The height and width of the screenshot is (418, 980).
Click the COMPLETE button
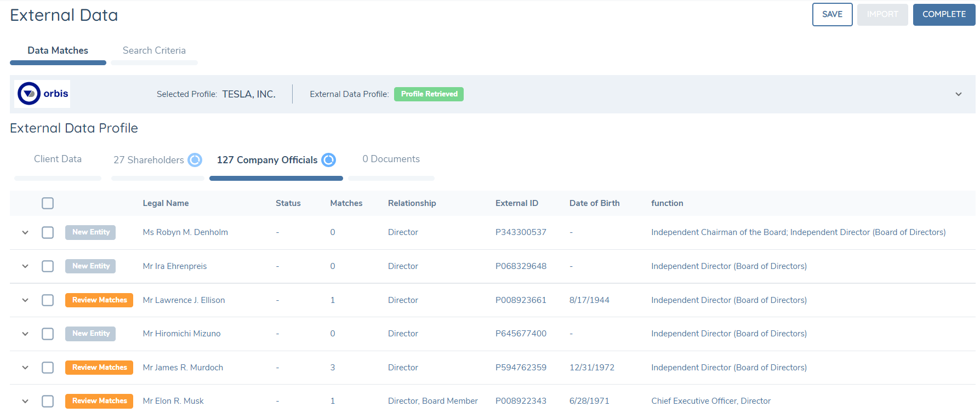click(944, 14)
